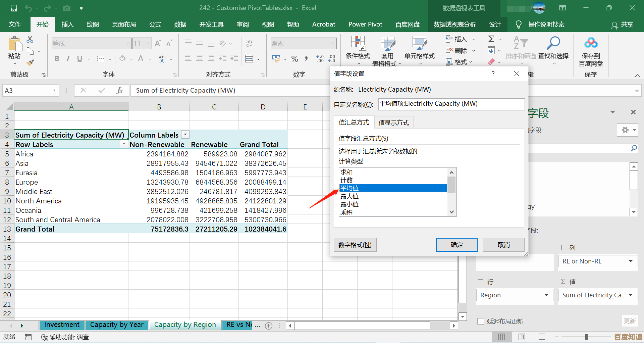
Task: Expand the Region row field dropdown
Action: coord(546,295)
